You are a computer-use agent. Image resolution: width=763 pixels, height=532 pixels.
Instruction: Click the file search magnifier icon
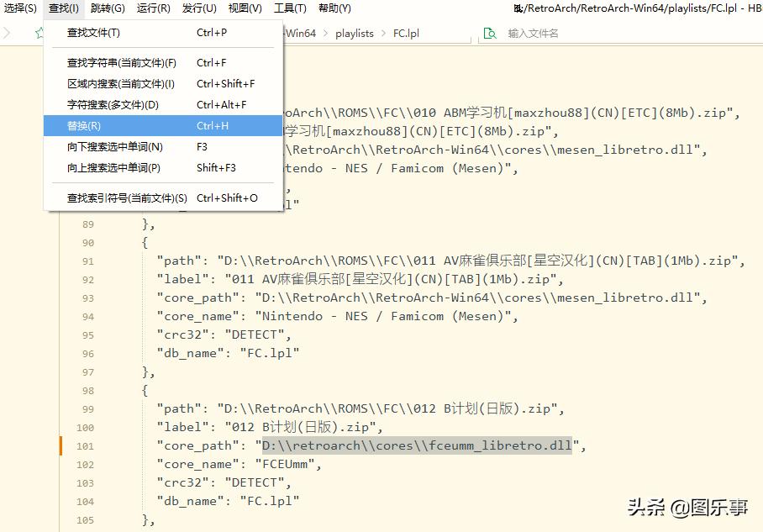[x=490, y=33]
